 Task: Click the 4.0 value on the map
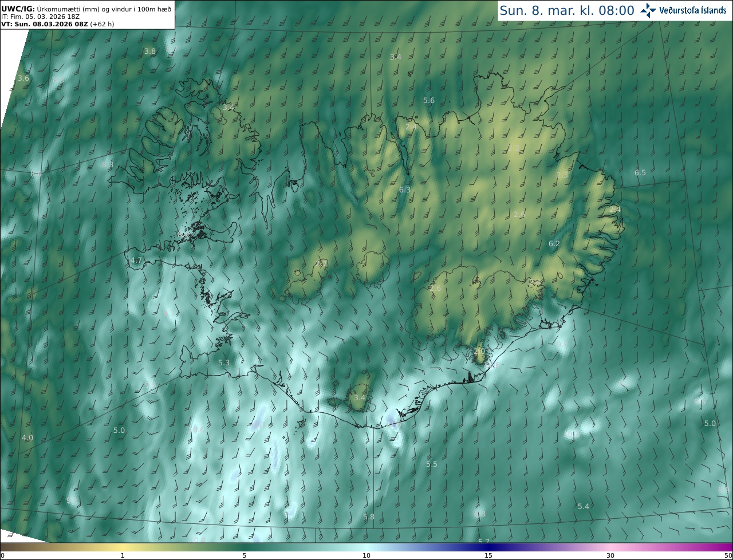click(27, 437)
